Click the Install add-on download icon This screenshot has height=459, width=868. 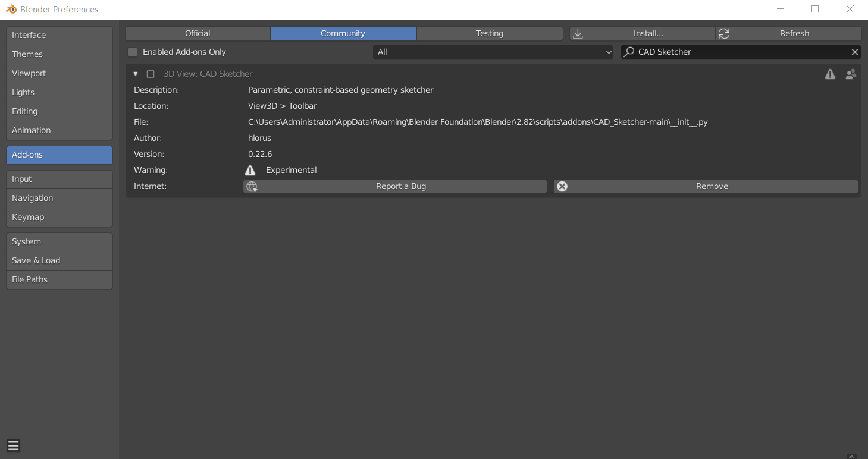(x=578, y=33)
